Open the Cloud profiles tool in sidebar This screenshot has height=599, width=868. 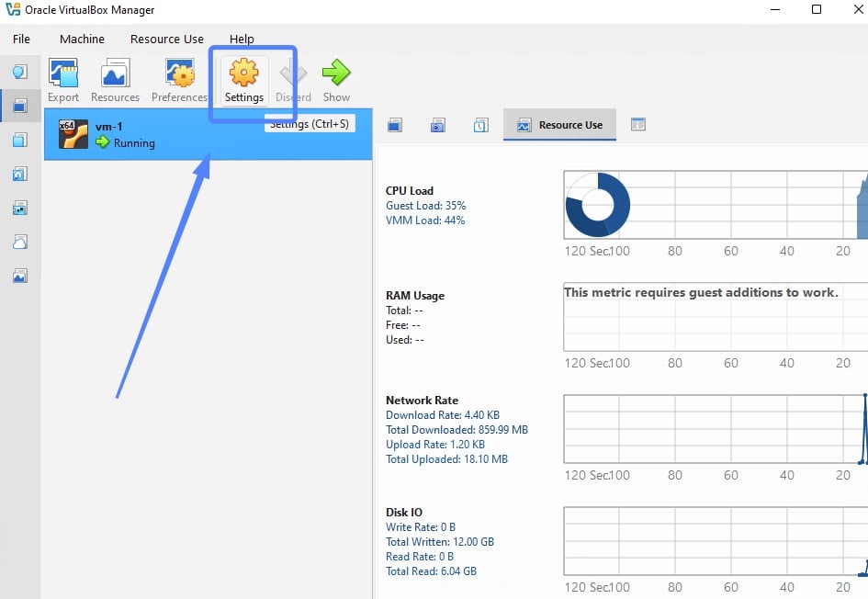pyautogui.click(x=20, y=242)
